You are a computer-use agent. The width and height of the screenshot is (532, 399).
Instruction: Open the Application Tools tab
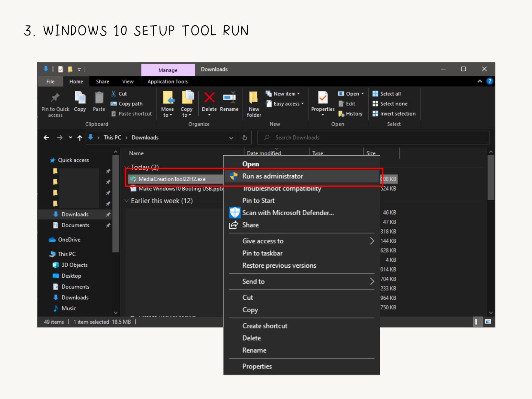tap(168, 82)
